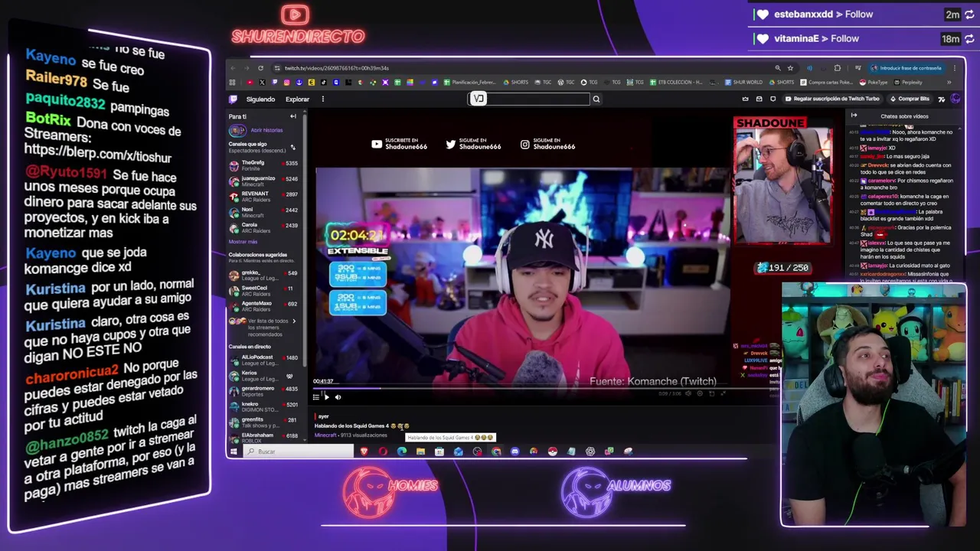Click Comprar Bits button
The image size is (980, 551).
(x=910, y=99)
